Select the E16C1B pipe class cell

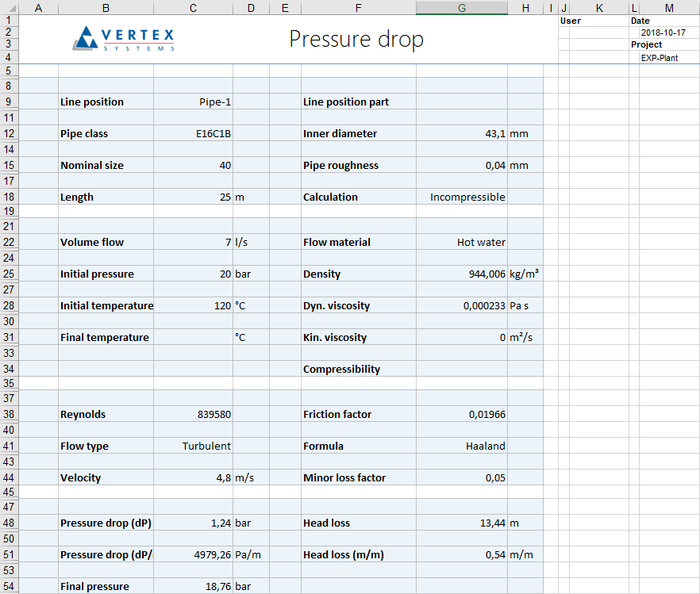click(x=193, y=133)
